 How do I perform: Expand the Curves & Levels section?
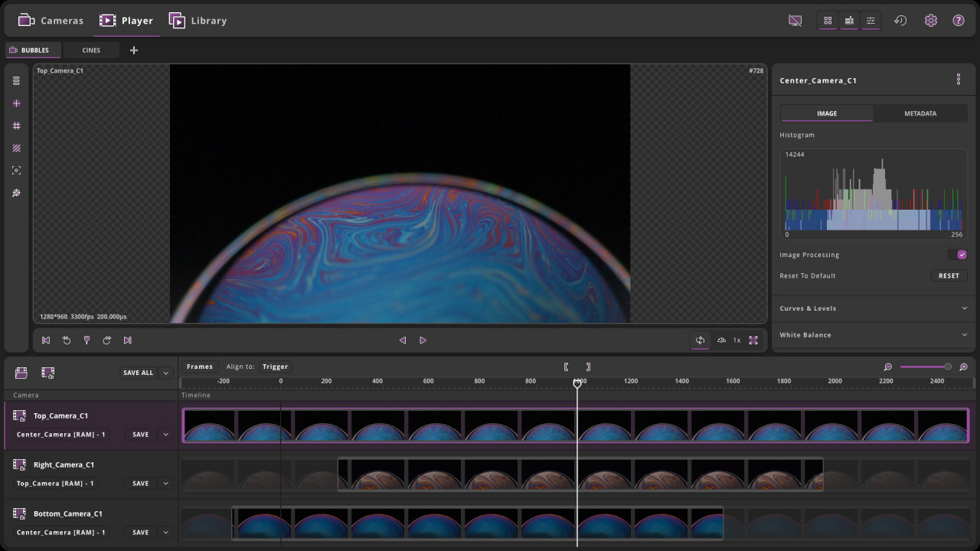[x=873, y=308]
